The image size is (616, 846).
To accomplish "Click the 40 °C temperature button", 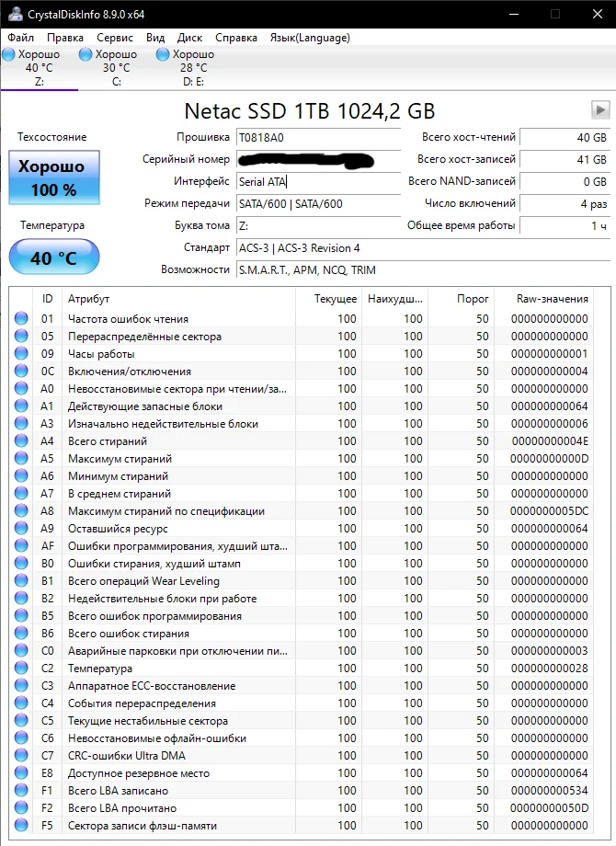I will coord(54,257).
